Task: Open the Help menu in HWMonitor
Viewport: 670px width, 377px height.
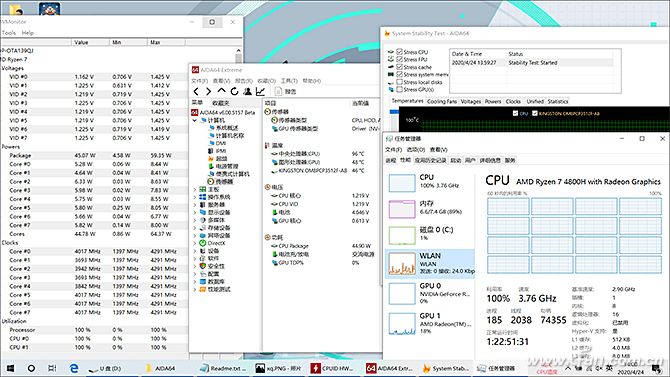Action: pyautogui.click(x=28, y=32)
